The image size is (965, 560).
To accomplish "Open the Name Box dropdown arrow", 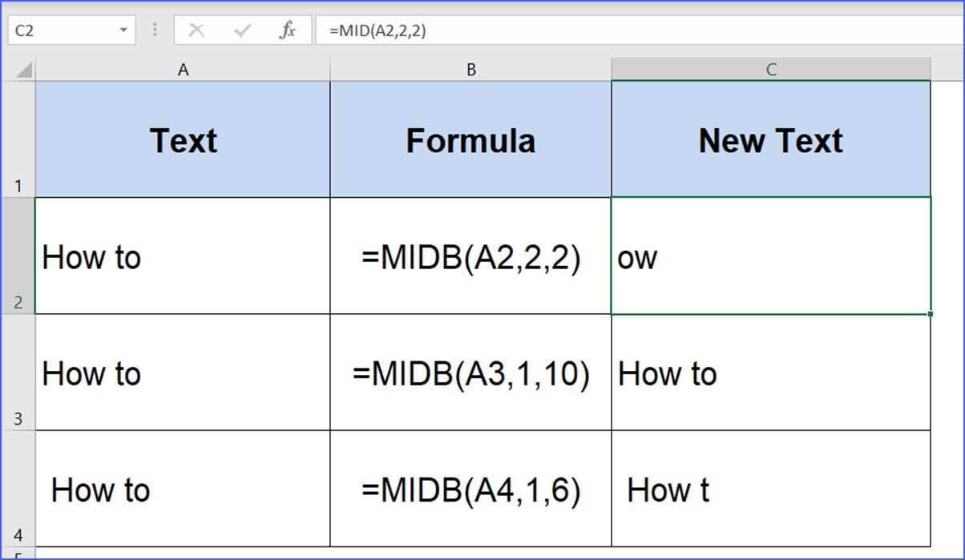I will [x=123, y=31].
